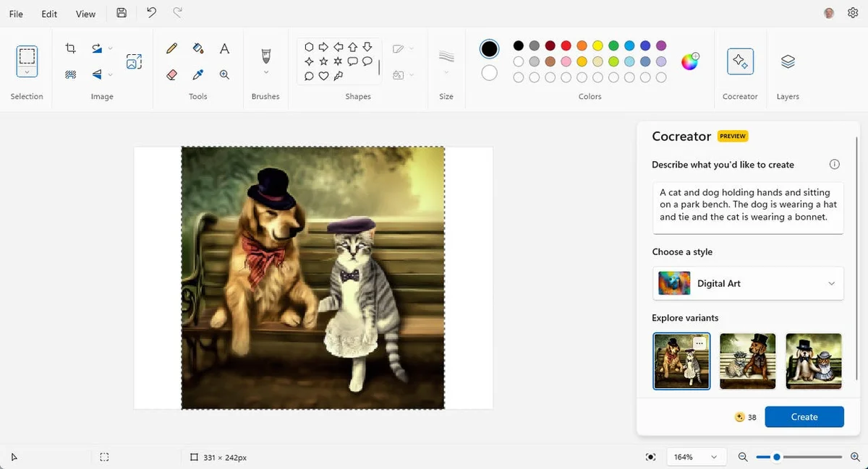Select the black primary color circle
This screenshot has width=868, height=469.
[490, 49]
